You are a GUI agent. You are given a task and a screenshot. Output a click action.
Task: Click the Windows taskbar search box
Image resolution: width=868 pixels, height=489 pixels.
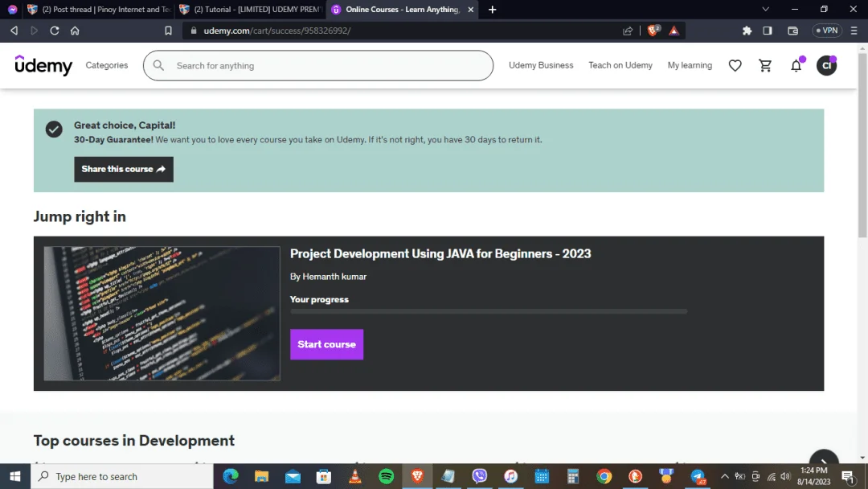pos(122,476)
